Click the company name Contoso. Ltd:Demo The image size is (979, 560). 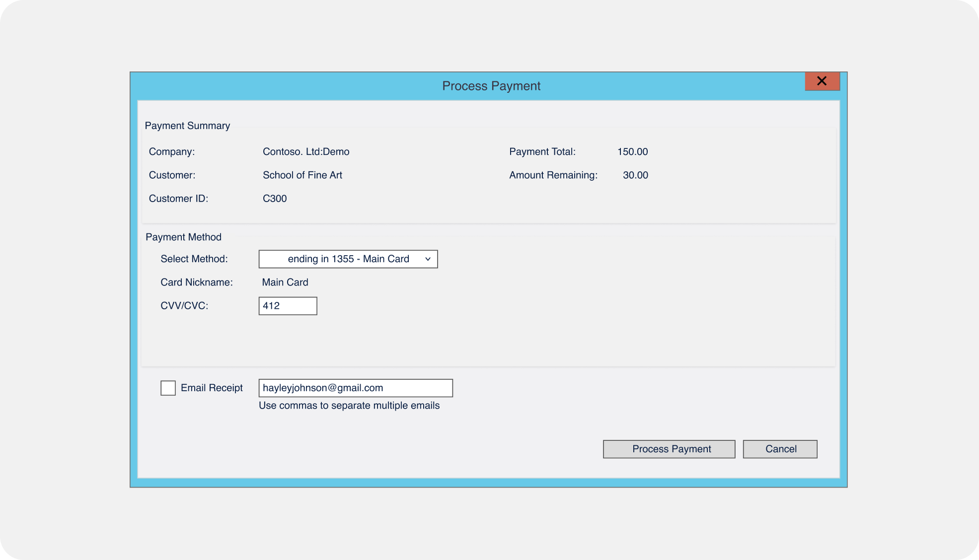coord(305,151)
